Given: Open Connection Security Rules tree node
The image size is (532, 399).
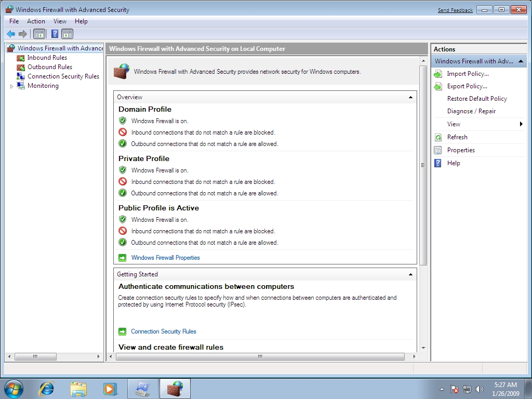Looking at the screenshot, I should (x=63, y=76).
